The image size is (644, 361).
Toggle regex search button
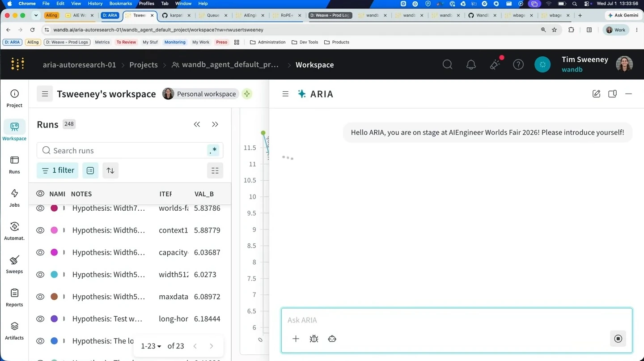click(213, 150)
